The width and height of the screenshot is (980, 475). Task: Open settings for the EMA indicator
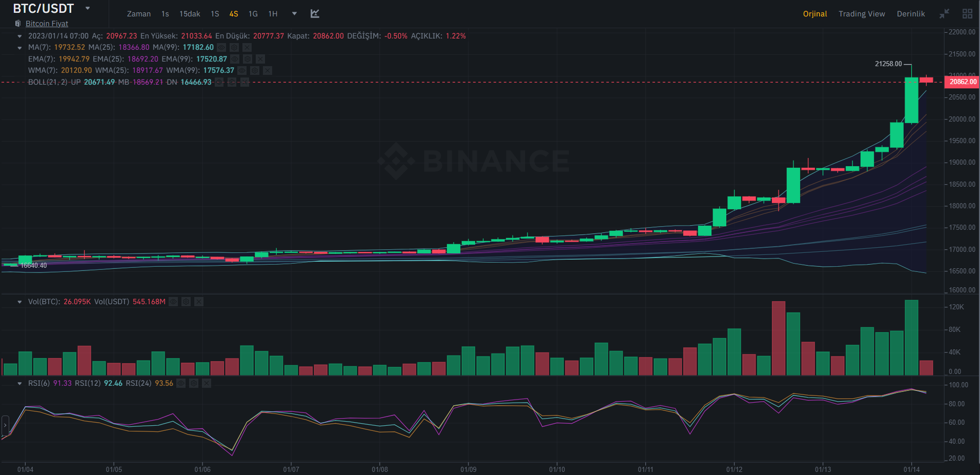[248, 59]
